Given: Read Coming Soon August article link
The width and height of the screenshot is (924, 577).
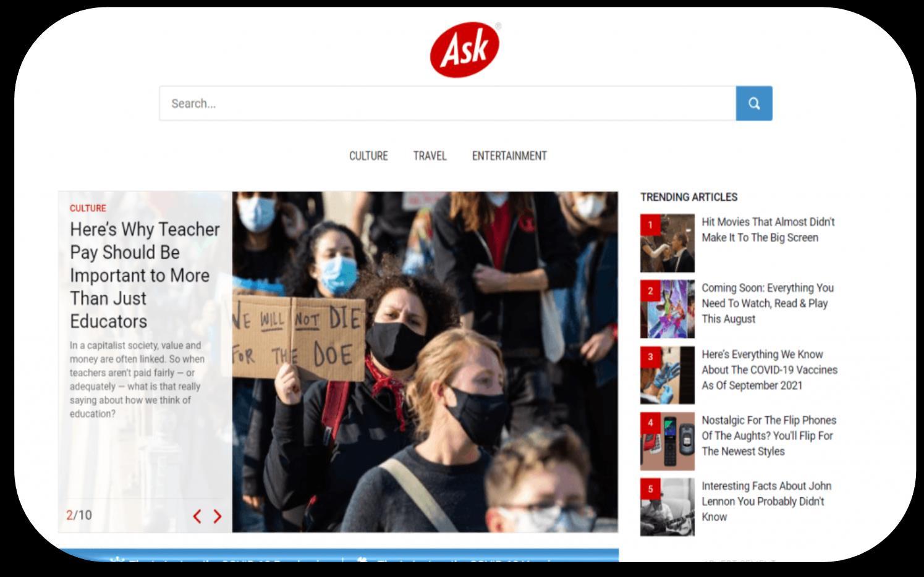Looking at the screenshot, I should (768, 303).
